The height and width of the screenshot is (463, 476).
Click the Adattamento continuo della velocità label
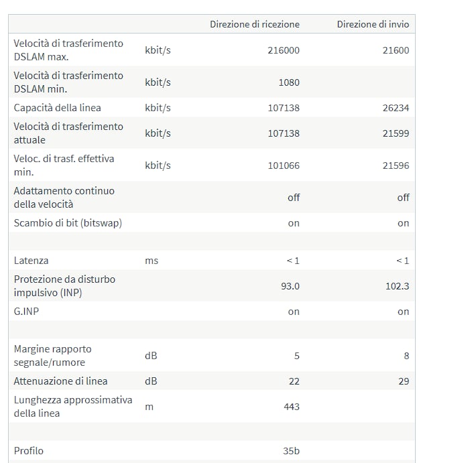click(x=64, y=198)
